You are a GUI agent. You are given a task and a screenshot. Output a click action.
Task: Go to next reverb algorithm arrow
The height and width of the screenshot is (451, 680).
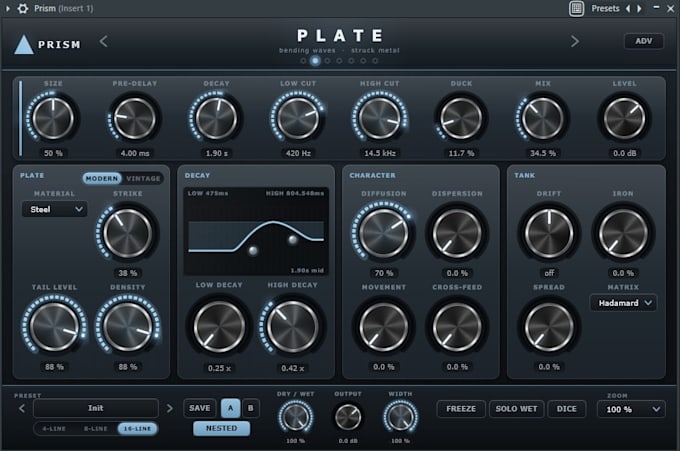(575, 42)
